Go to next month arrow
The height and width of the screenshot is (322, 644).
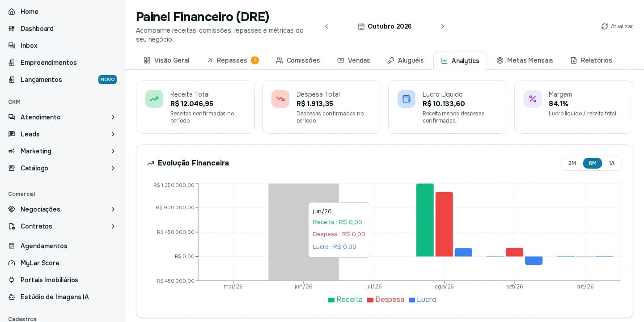coord(443,26)
